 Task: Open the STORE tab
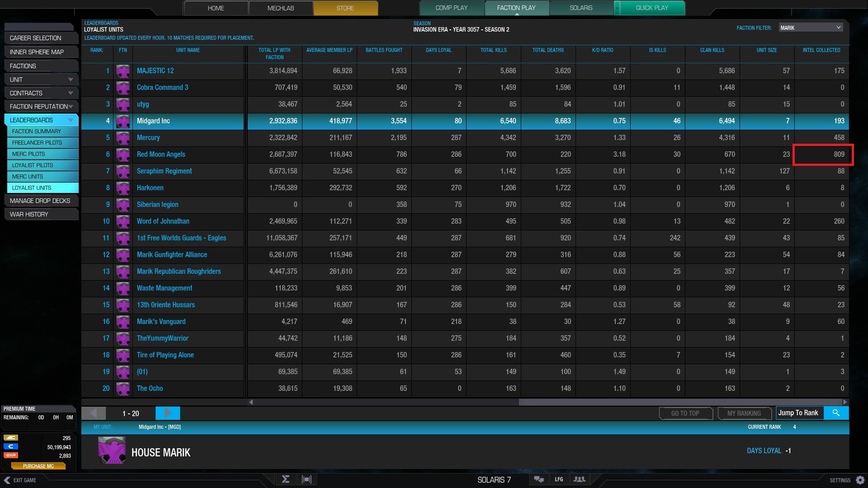(345, 8)
